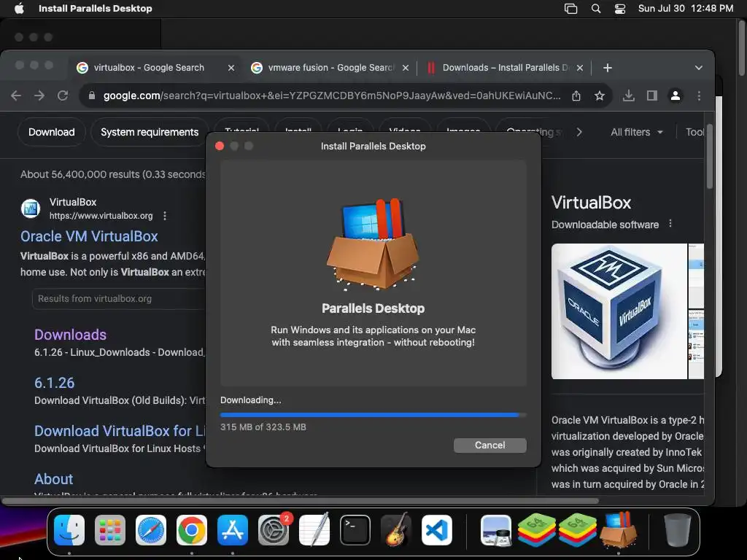Click the Apple menu icon

[x=19, y=9]
